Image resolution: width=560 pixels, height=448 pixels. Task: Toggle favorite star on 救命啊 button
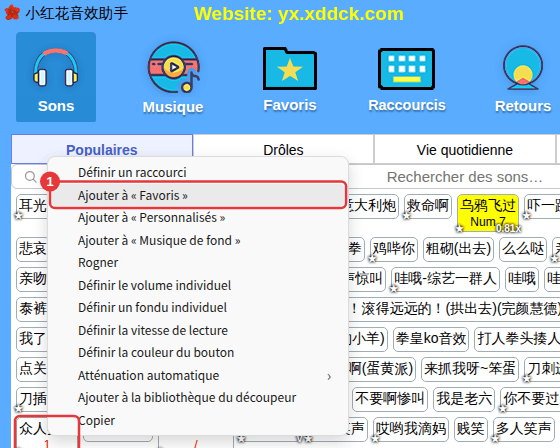[406, 215]
